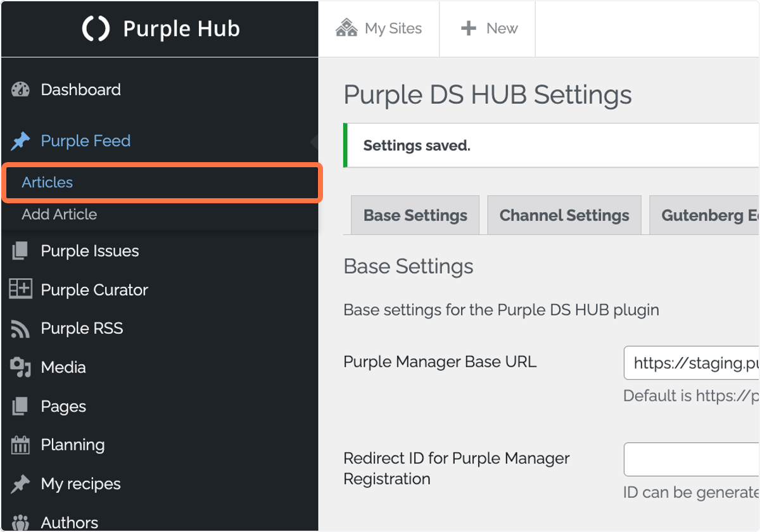Click the 'Purple DS HUB Settings' heading
Image resolution: width=760 pixels, height=532 pixels.
488,96
